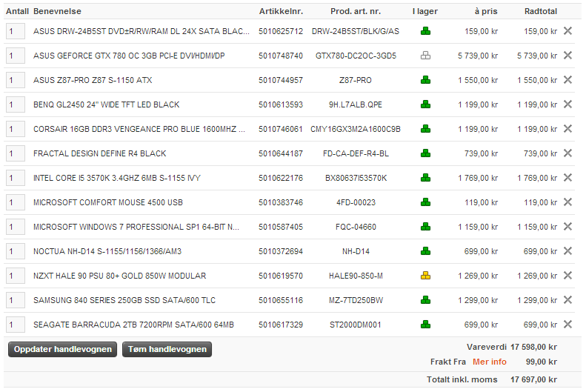
Task: Remove Intel Core i5 3570K row
Action: click(x=567, y=178)
